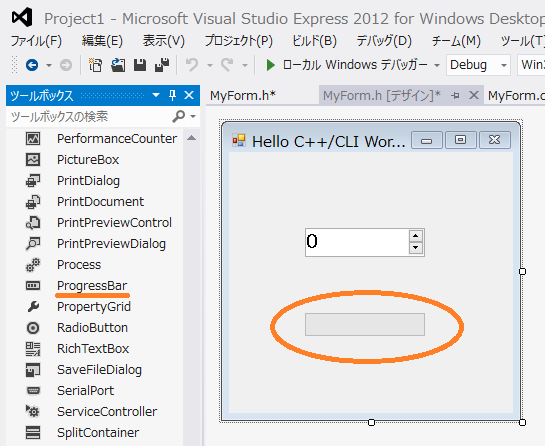Select the SerialPort icon in toolbox
The height and width of the screenshot is (446, 545).
(33, 391)
